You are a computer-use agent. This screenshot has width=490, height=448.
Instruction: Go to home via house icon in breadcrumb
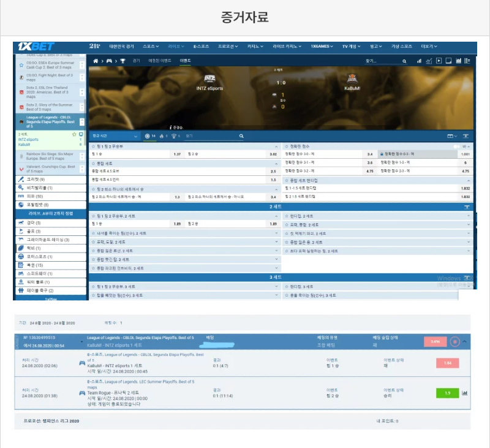click(x=96, y=61)
